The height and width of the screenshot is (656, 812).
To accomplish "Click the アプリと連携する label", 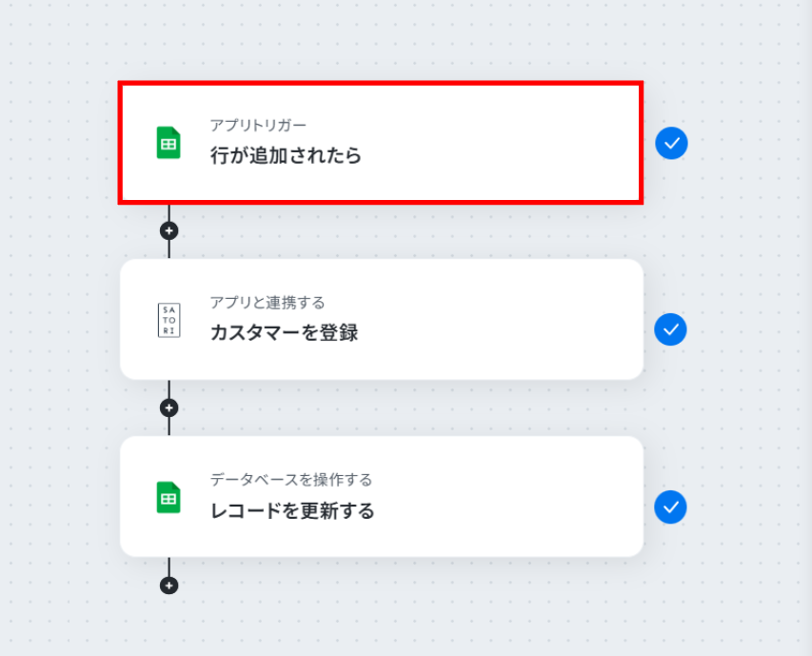I will (267, 303).
